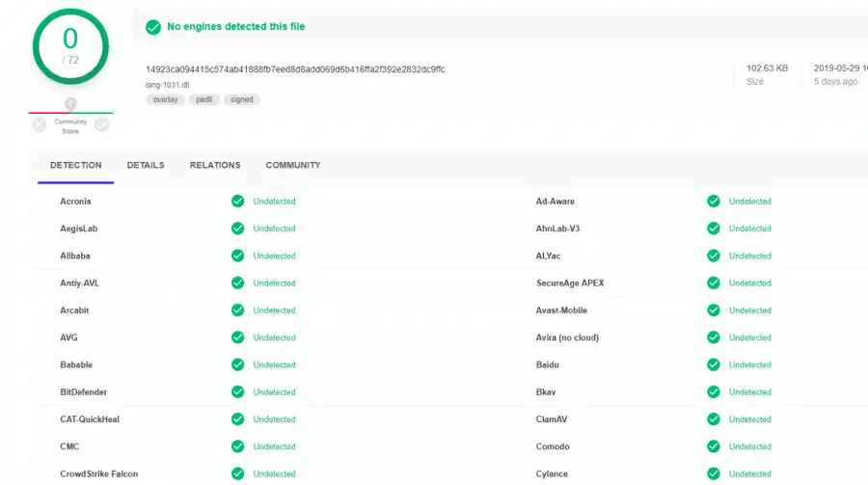The image size is (868, 485).
Task: Switch to the RELATIONS tab
Action: [215, 165]
